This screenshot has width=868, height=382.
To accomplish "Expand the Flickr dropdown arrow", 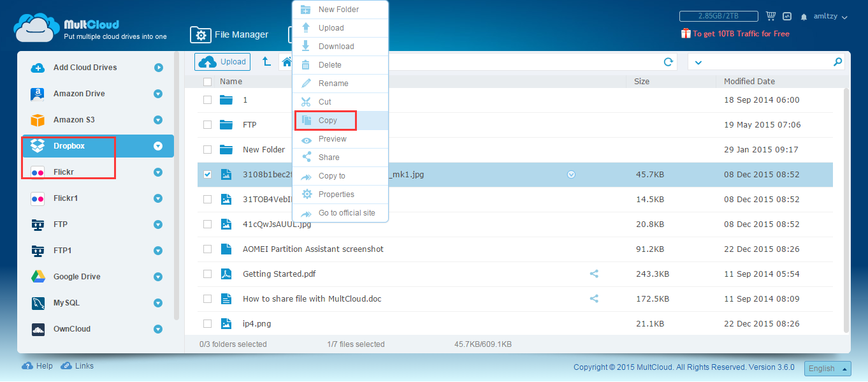I will click(x=158, y=172).
